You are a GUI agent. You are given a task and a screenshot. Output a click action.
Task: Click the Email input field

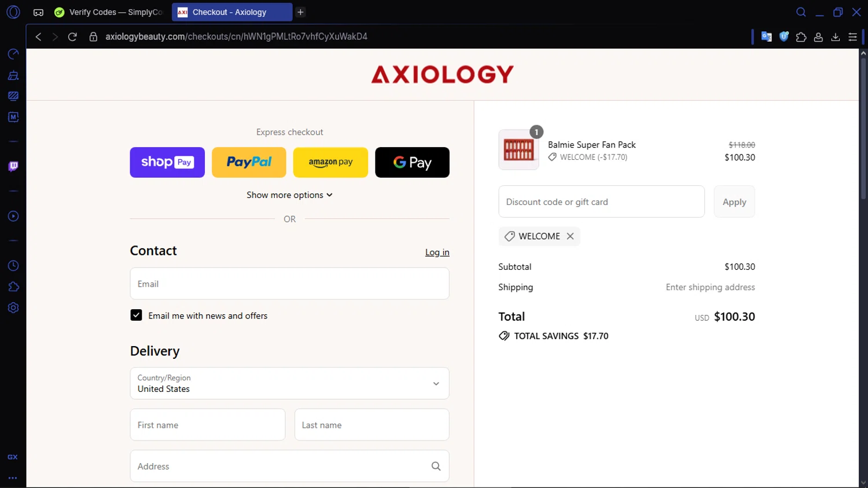[x=289, y=284]
